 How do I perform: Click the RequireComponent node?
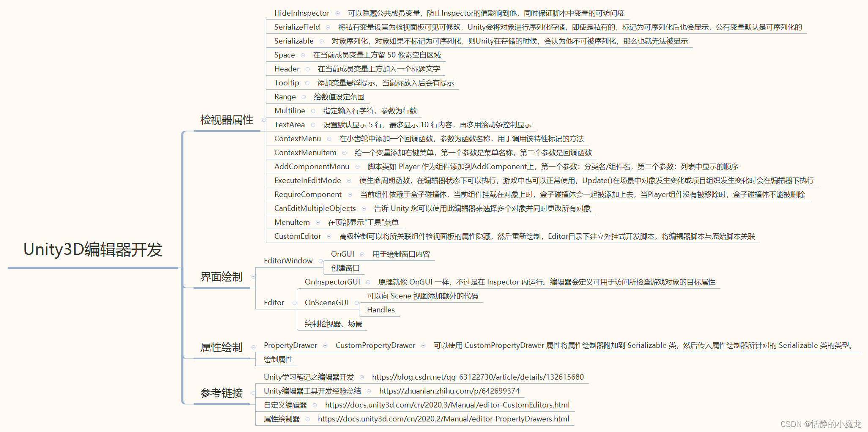point(308,194)
